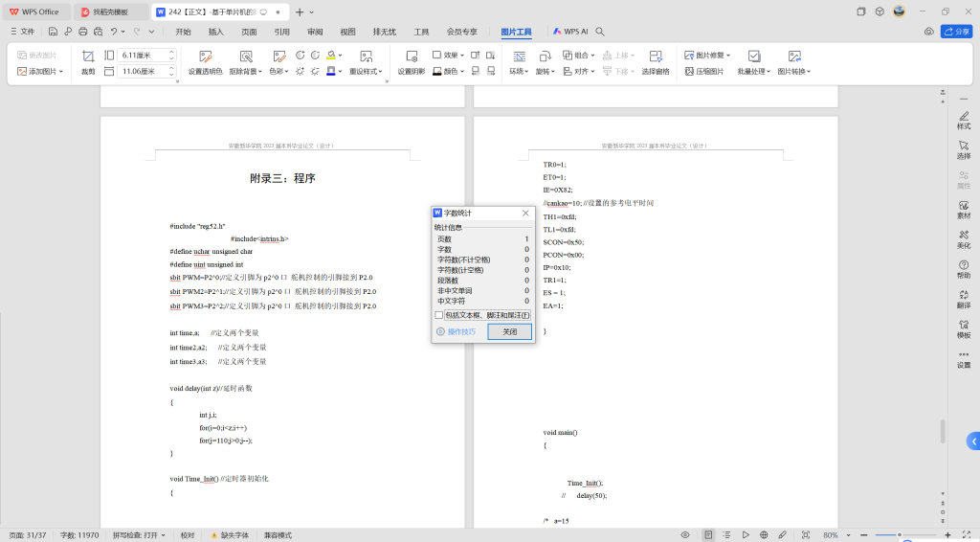
Task: Open the Wrap text (环绕) options
Action: coord(519,63)
